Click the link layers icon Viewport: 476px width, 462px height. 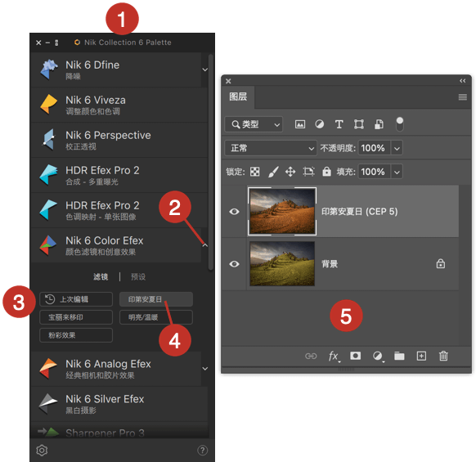[311, 356]
